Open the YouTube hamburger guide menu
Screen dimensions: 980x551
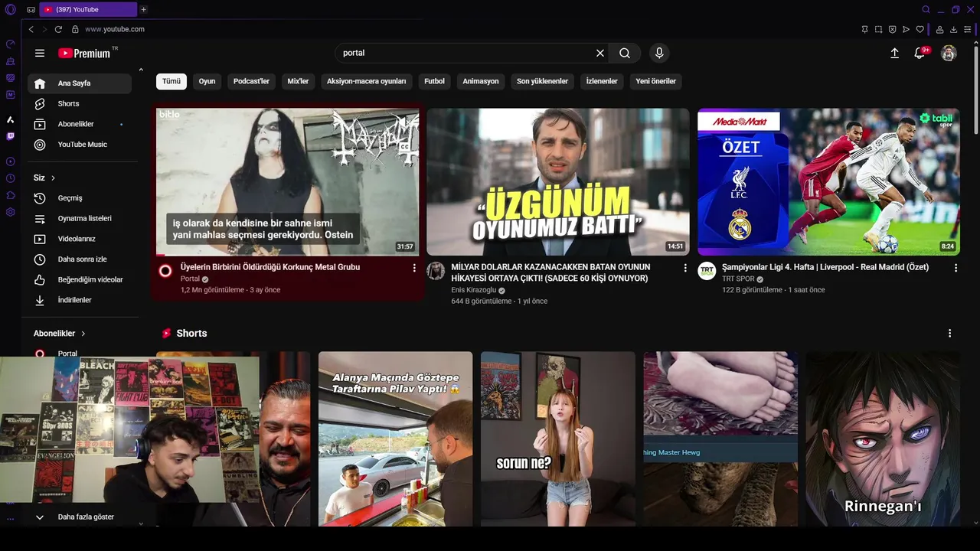(40, 53)
